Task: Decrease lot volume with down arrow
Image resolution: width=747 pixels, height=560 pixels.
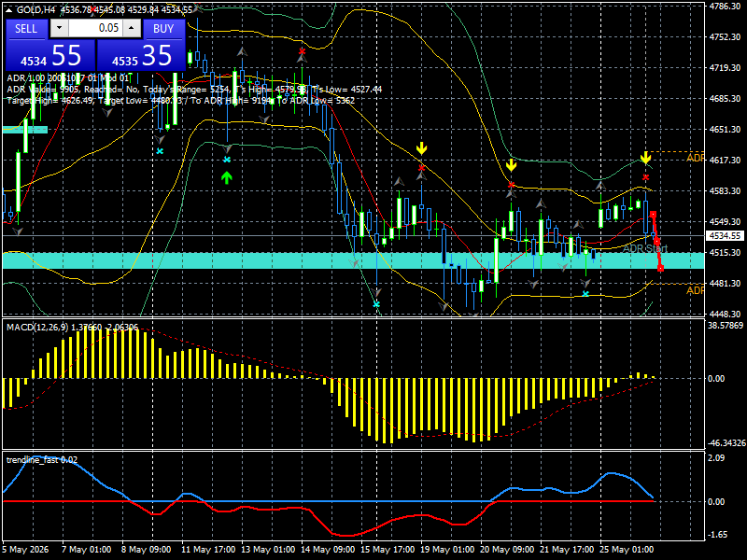Action: pos(59,28)
